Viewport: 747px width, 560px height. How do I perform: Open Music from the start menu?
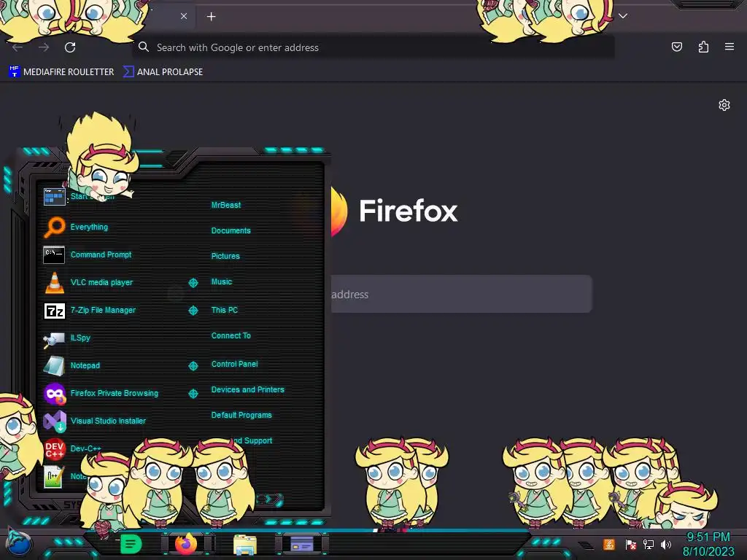pos(222,282)
